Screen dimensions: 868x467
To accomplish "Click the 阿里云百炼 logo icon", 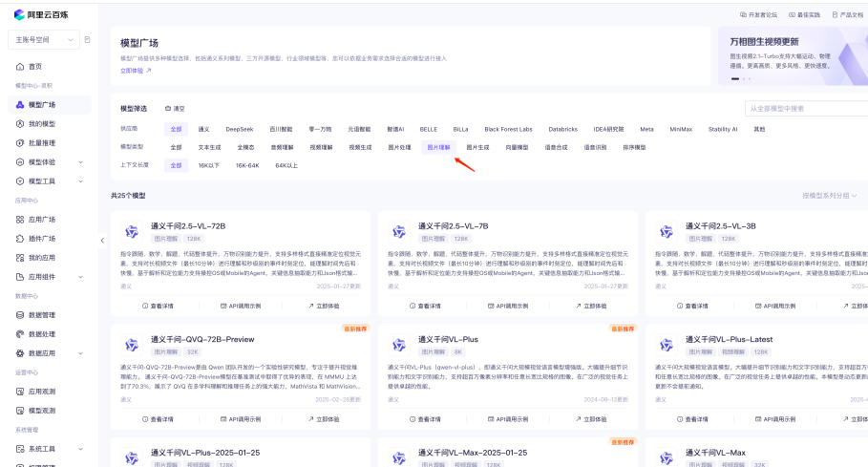I will [18, 14].
